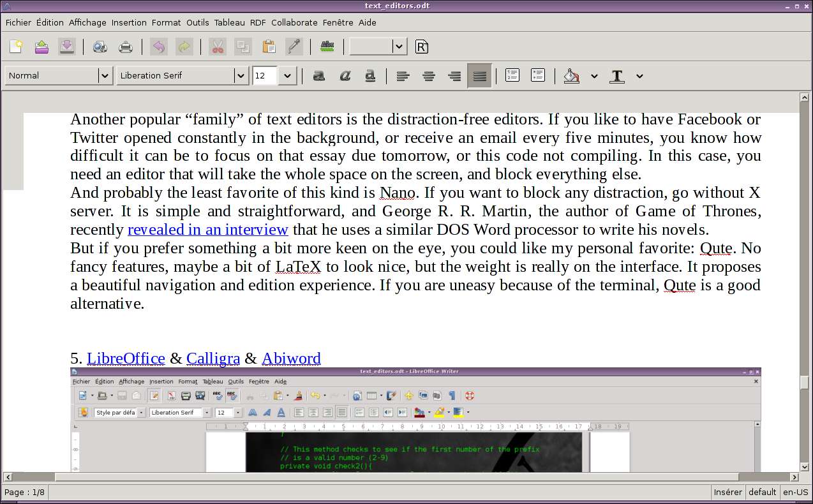Click the format painter brush icon
This screenshot has height=504, width=813.
[294, 47]
